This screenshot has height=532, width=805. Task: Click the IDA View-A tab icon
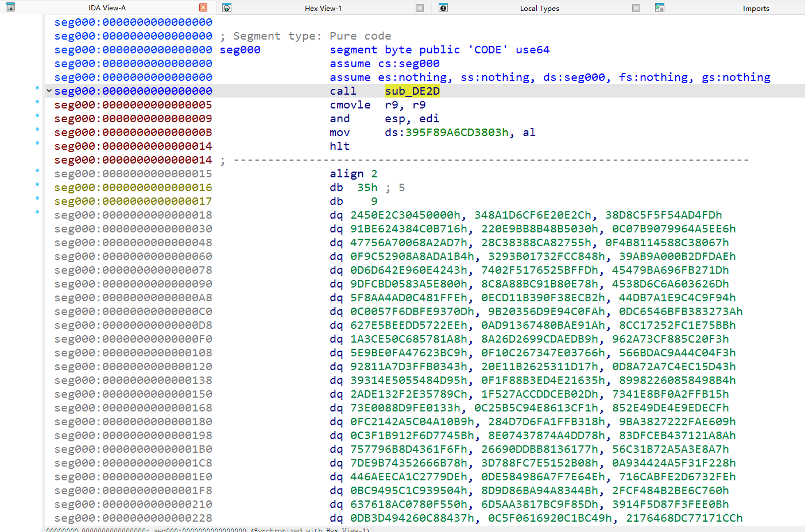[x=10, y=7]
